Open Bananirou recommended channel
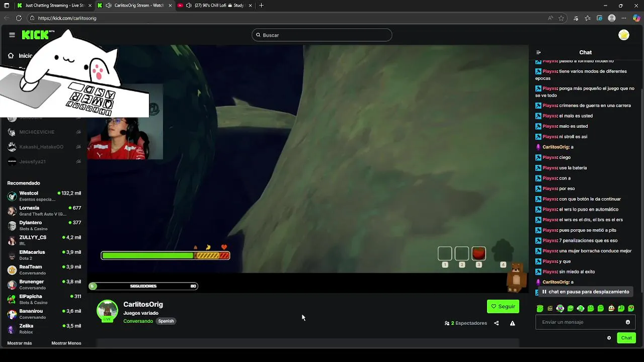The height and width of the screenshot is (362, 644). tap(44, 314)
